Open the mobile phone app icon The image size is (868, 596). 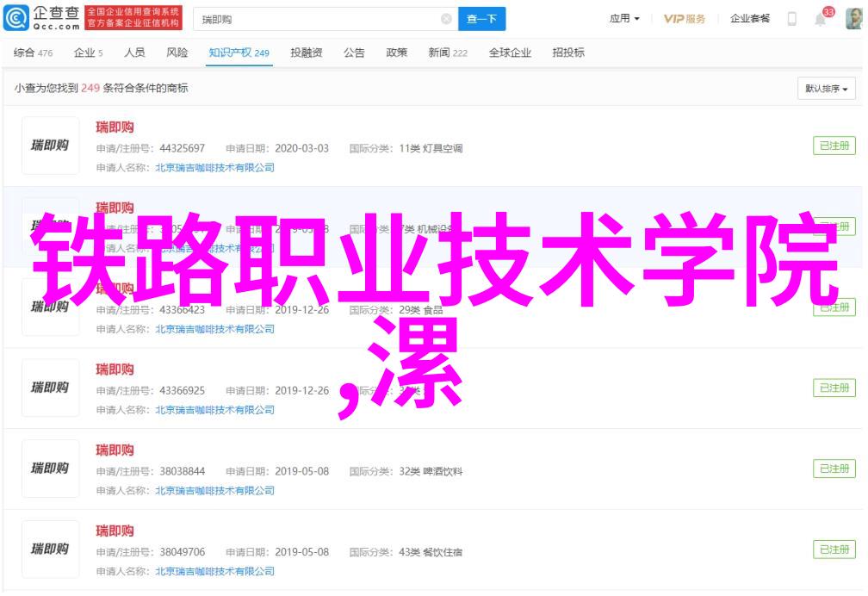792,19
